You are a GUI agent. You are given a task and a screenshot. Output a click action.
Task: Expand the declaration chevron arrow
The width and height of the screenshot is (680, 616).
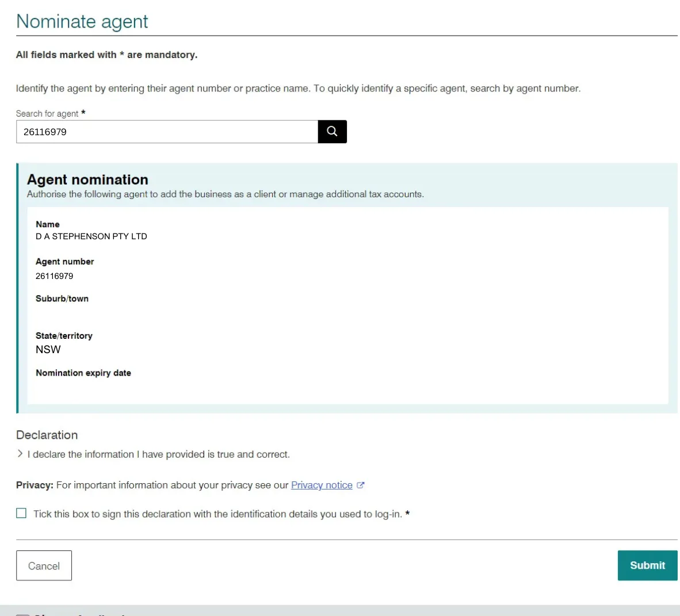[20, 453]
